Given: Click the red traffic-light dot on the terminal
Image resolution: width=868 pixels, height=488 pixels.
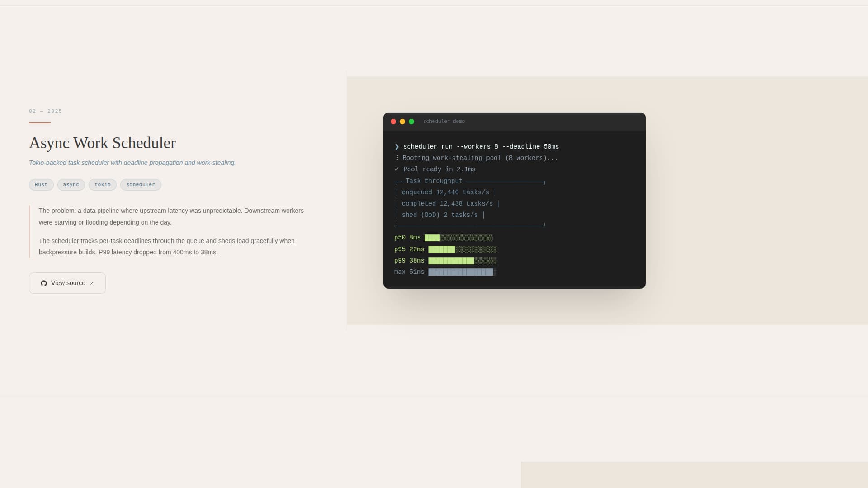Looking at the screenshot, I should [x=393, y=122].
